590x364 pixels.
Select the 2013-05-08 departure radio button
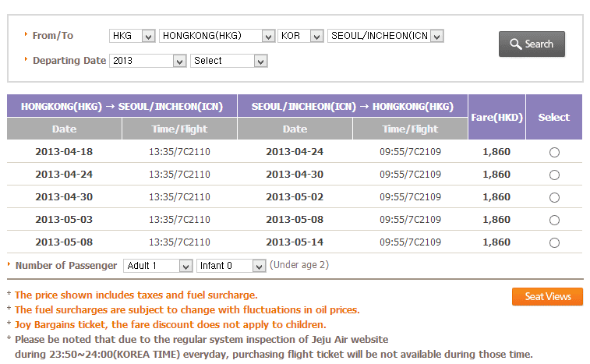click(554, 242)
